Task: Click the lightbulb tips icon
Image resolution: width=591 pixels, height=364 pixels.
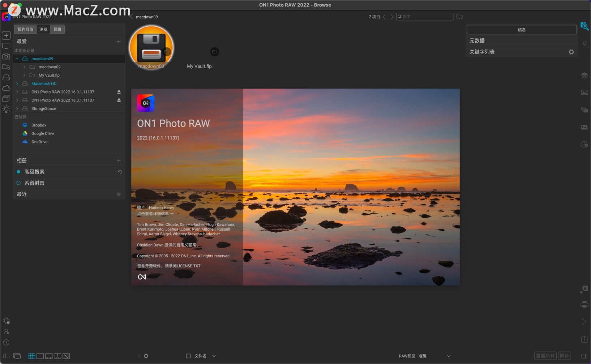Action: pyautogui.click(x=6, y=109)
